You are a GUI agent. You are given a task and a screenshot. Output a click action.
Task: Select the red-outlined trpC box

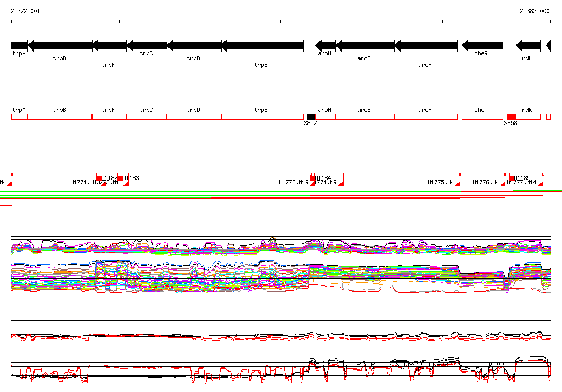[x=147, y=116]
